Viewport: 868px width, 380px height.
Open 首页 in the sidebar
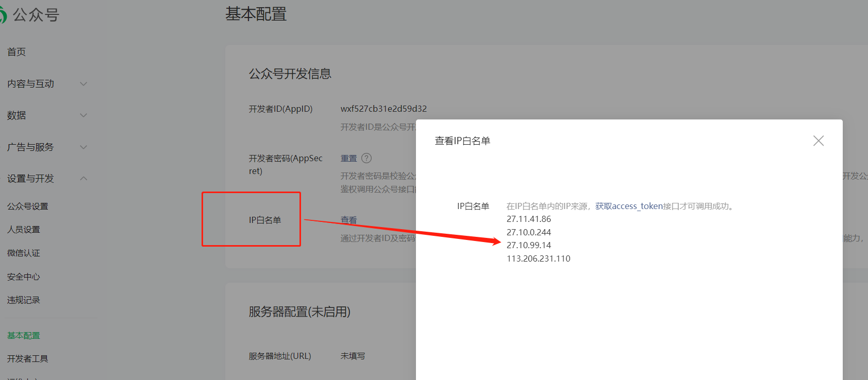[16, 52]
